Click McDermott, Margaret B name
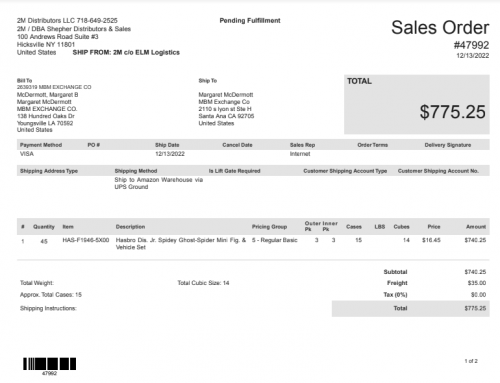This screenshot has height=383, width=500. 48,95
